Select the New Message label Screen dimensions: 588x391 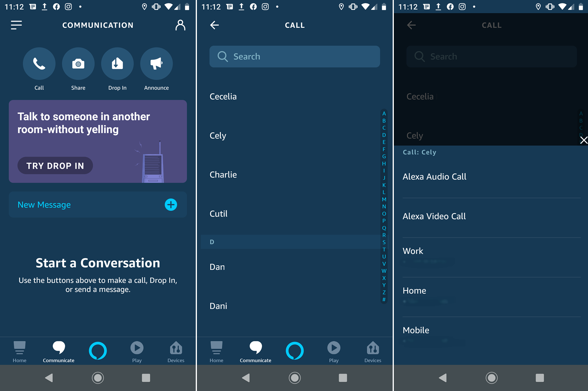(44, 205)
